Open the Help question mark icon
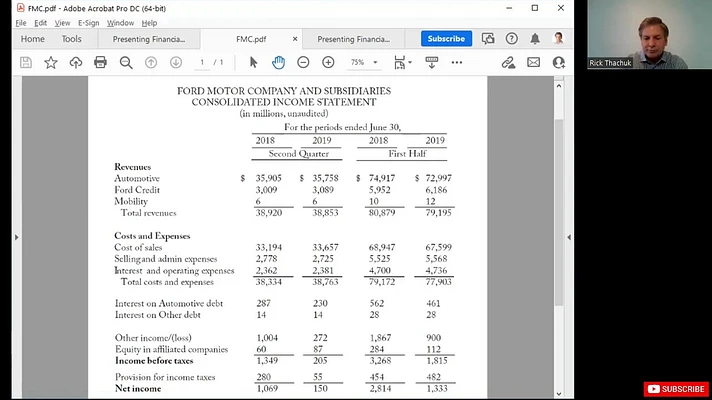Viewport: 712px width, 400px height. click(x=512, y=39)
